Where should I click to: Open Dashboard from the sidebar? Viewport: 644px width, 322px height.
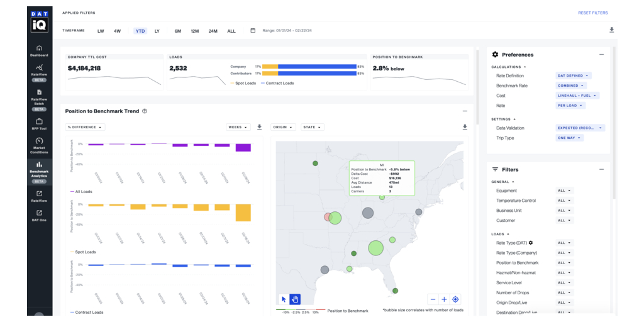39,50
